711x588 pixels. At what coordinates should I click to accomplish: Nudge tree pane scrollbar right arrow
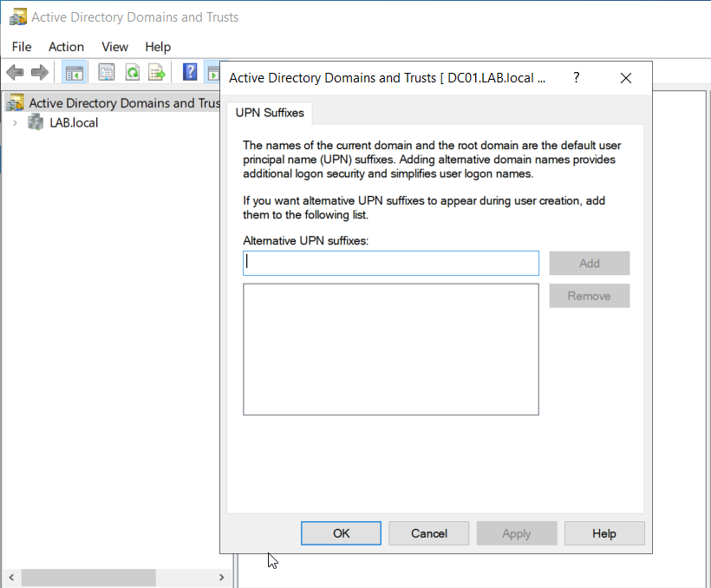(x=221, y=577)
